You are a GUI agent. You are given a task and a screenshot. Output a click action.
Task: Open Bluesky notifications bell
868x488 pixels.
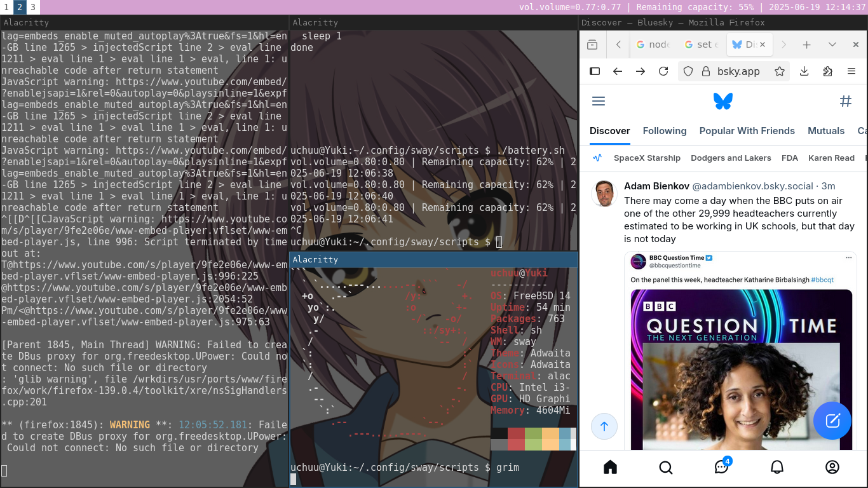(776, 468)
